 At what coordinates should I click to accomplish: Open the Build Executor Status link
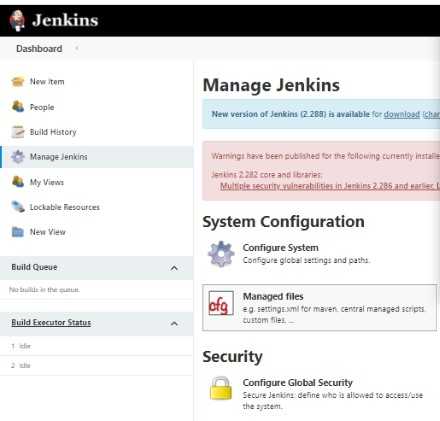(51, 323)
